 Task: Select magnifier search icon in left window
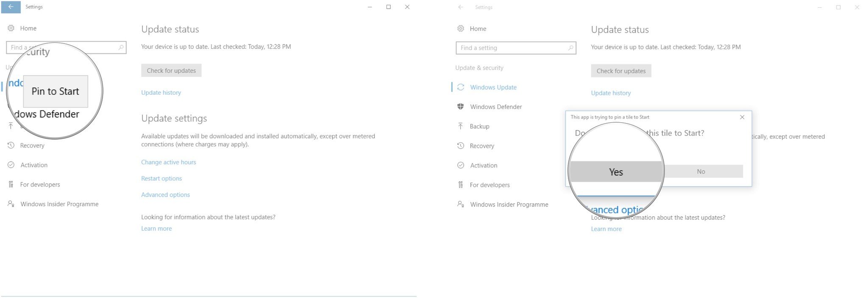(x=121, y=47)
